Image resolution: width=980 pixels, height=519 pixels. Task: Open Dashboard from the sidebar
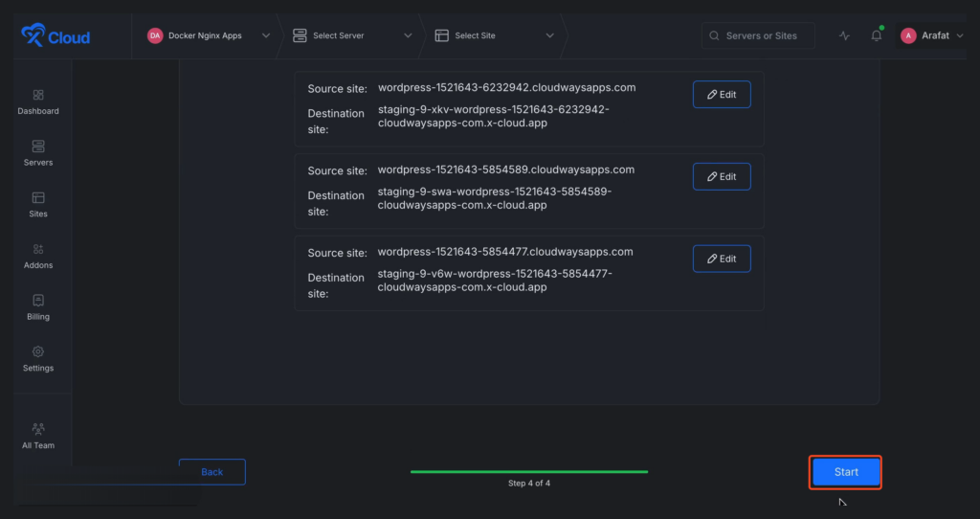tap(38, 102)
